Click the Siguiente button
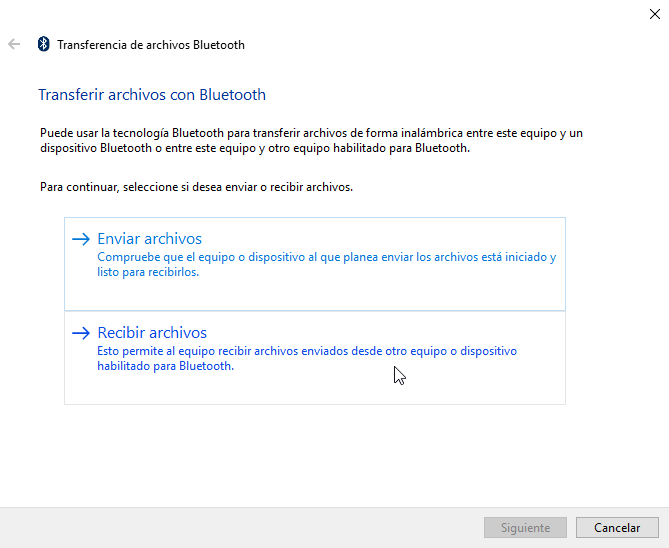The width and height of the screenshot is (669, 548). [525, 528]
